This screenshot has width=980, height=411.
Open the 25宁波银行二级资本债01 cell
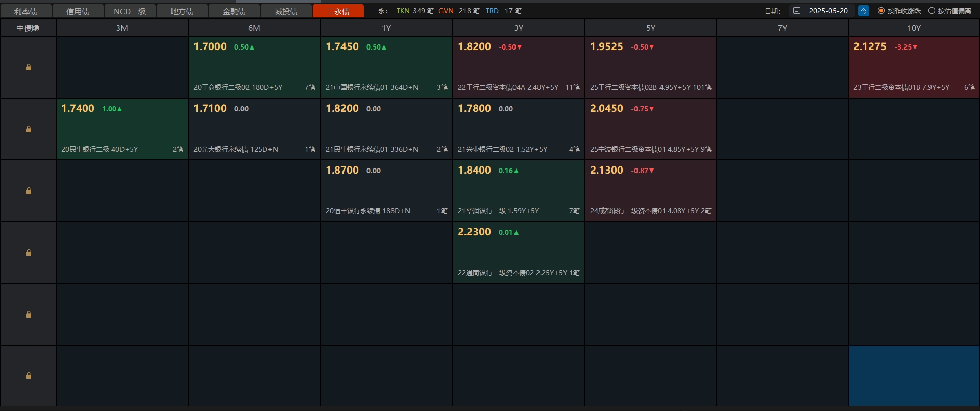tap(651, 129)
